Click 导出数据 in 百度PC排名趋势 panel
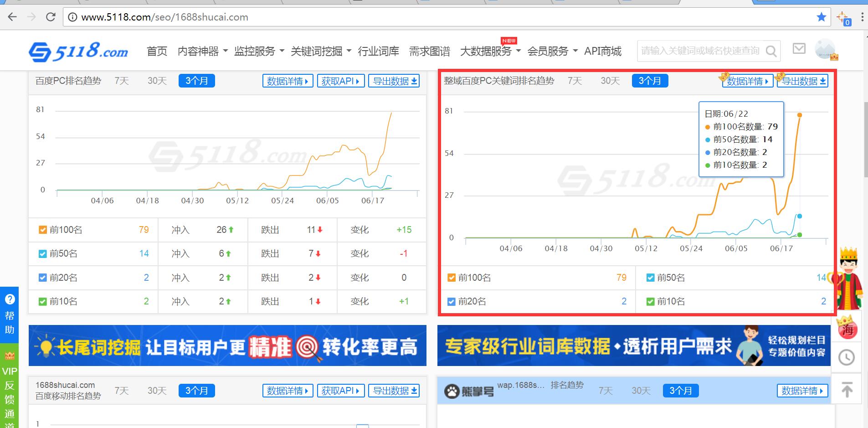The height and width of the screenshot is (428, 868). [394, 81]
